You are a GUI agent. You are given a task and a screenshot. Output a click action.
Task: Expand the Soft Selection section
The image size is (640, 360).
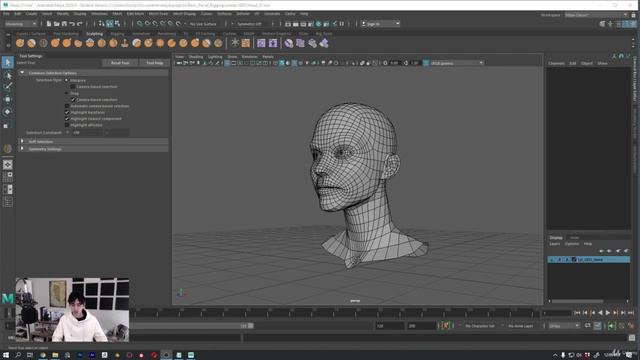tap(22, 141)
